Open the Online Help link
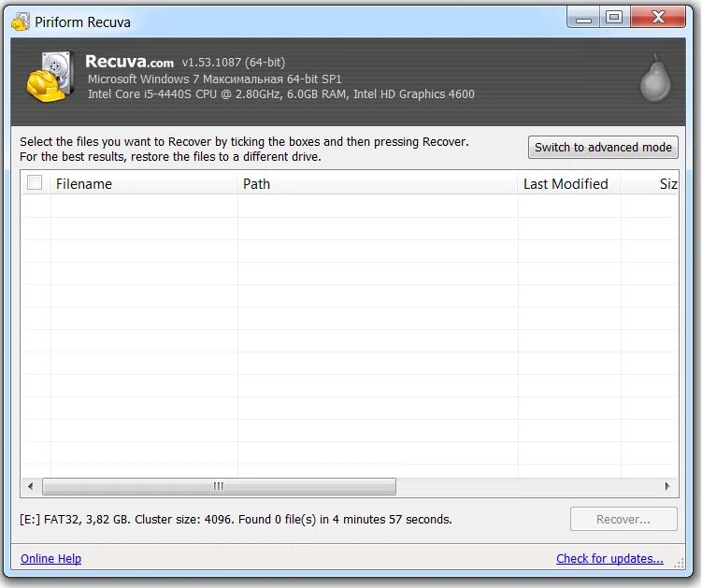 (x=51, y=558)
